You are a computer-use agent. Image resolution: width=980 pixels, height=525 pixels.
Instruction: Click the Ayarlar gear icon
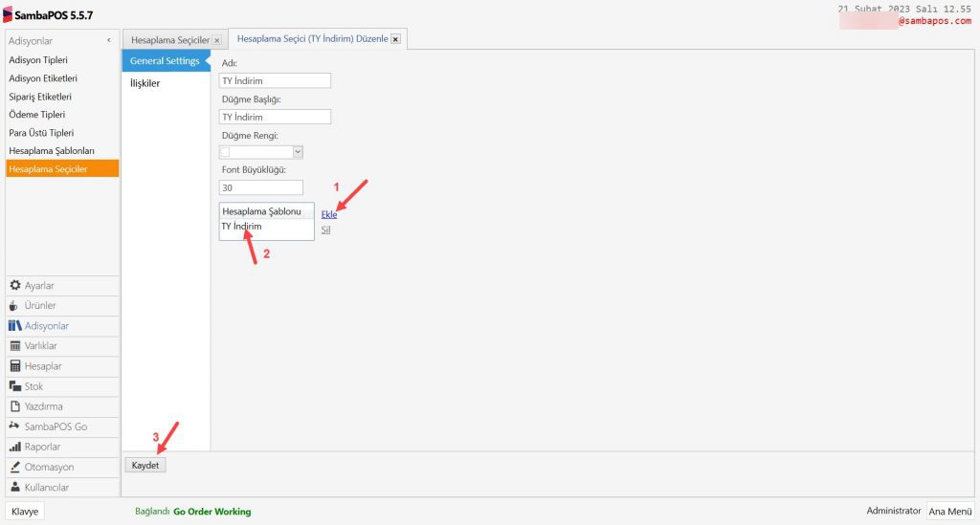15,285
